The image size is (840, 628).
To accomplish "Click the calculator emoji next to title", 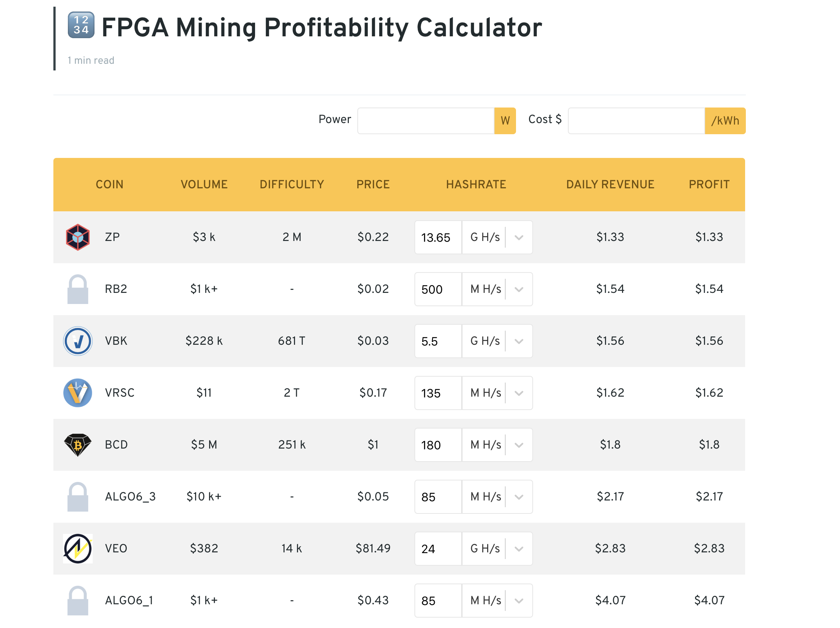I will click(81, 25).
